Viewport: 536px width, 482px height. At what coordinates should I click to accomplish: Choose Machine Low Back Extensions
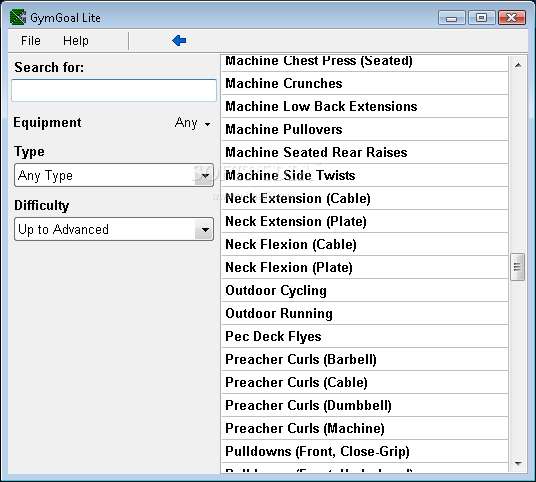click(365, 106)
